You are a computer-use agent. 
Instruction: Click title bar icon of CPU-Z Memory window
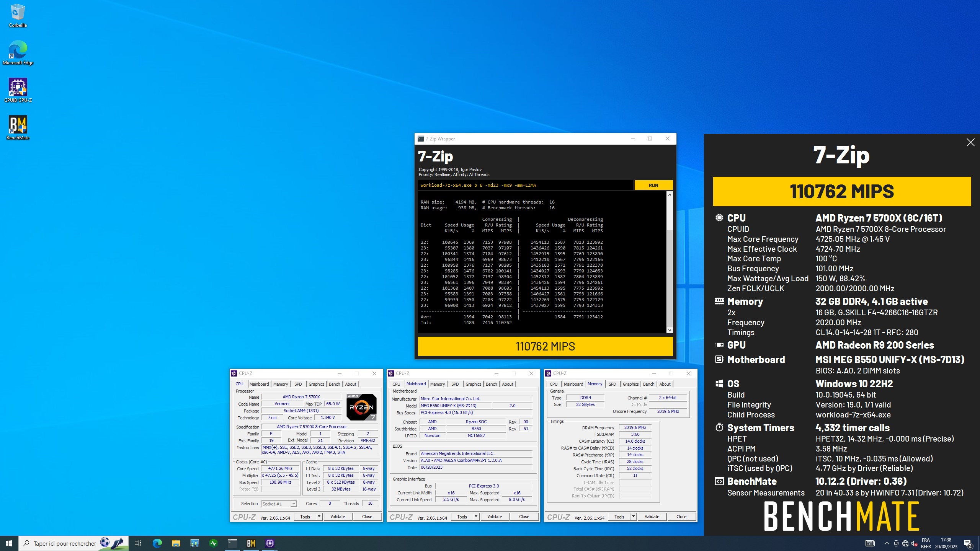point(548,373)
